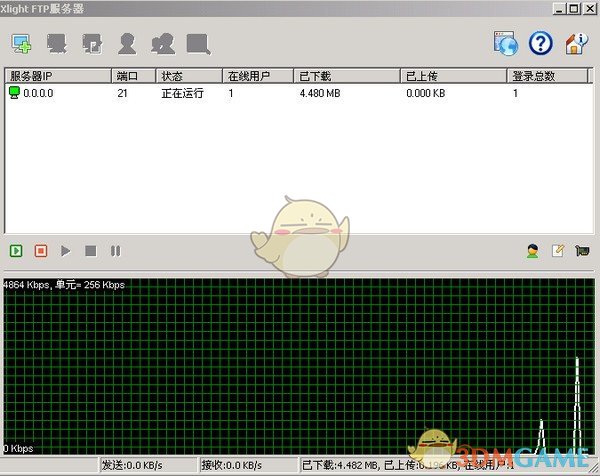Click the tall white traffic spike in graph
Viewport: 600px width, 476px height.
tap(577, 404)
